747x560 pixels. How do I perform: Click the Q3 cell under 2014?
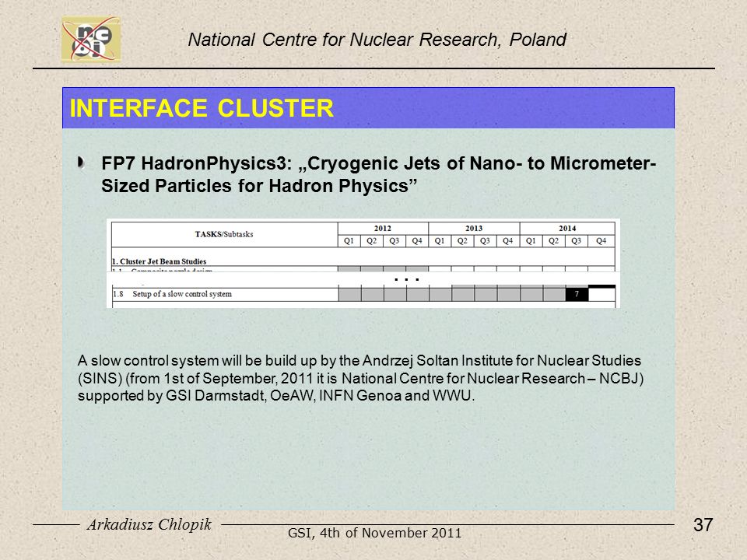(x=577, y=241)
